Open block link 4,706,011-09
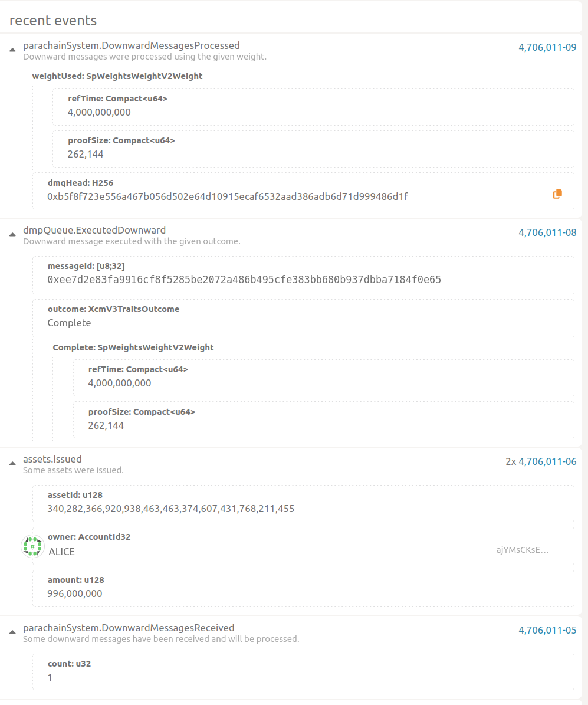This screenshot has height=705, width=588. [547, 48]
